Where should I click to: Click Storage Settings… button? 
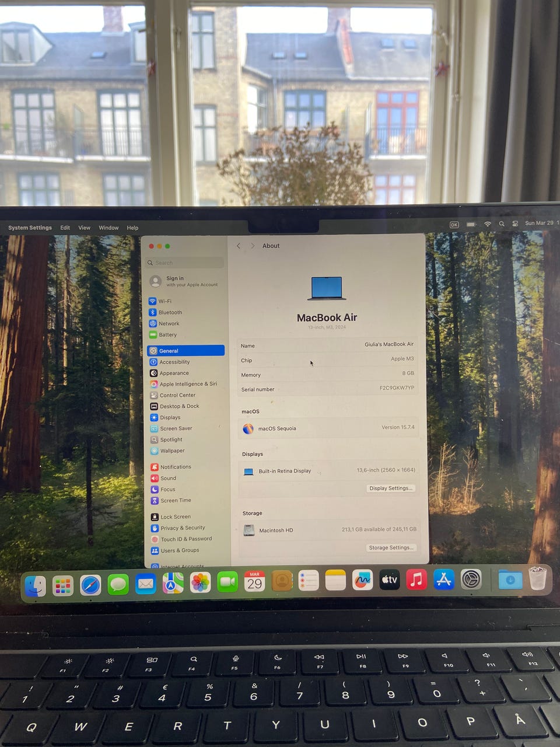(x=391, y=547)
